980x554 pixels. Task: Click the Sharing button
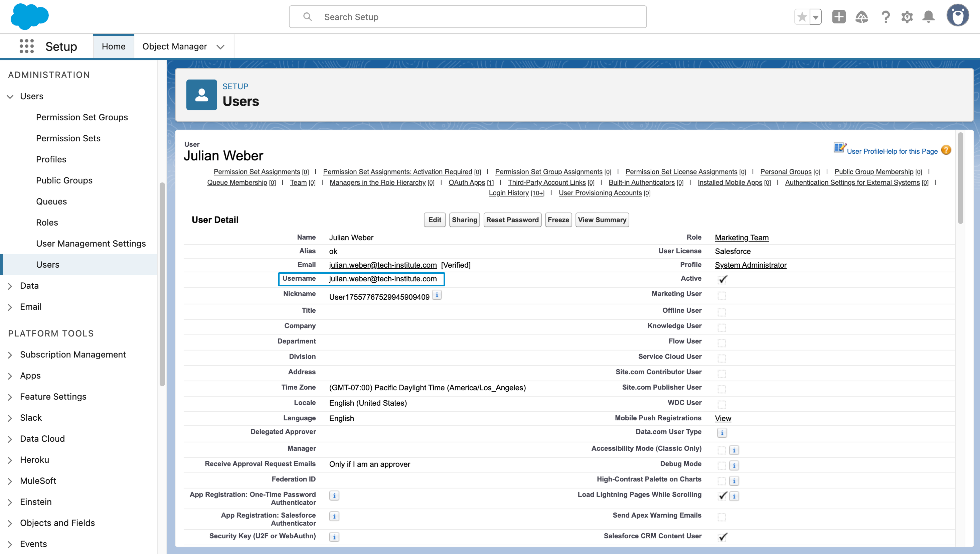[x=464, y=220]
